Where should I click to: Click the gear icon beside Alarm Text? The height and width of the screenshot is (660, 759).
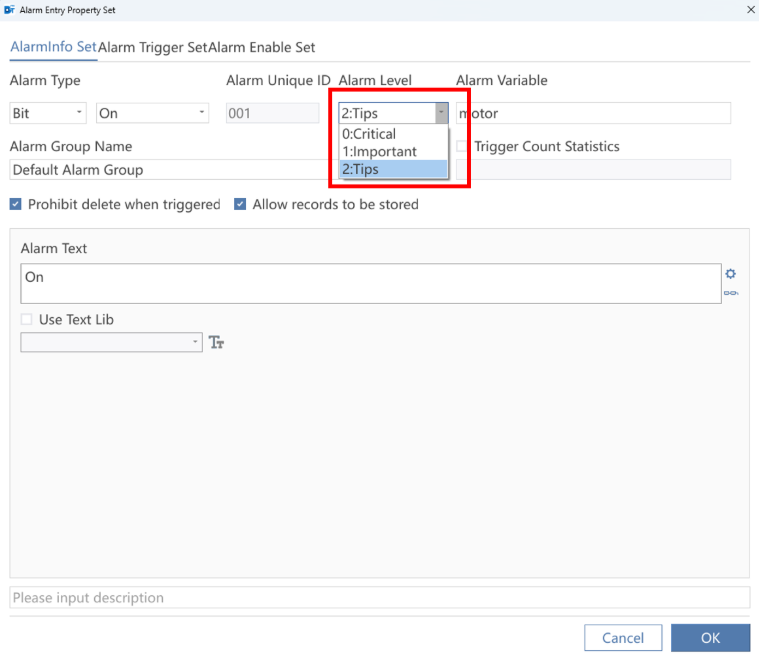click(730, 274)
